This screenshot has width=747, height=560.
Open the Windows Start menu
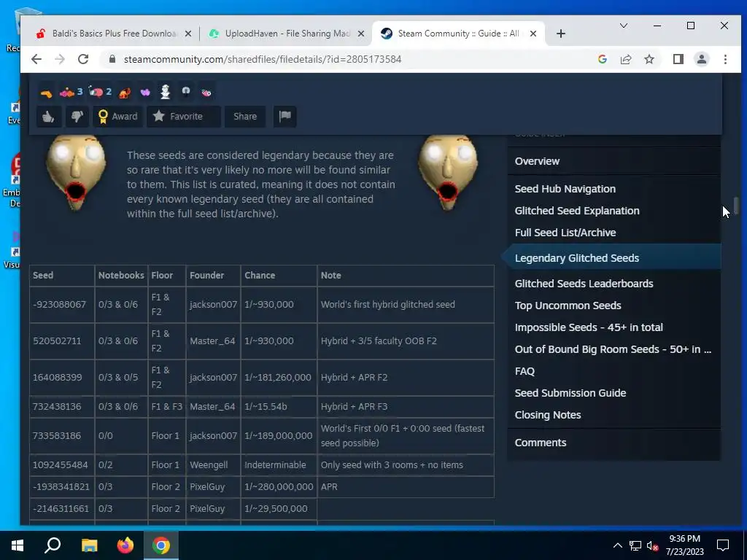18,545
